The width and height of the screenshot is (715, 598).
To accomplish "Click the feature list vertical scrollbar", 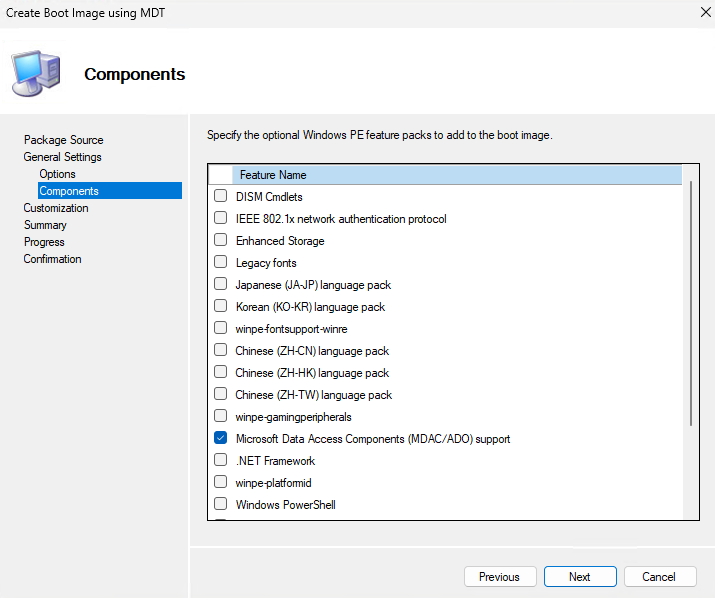I will 690,300.
